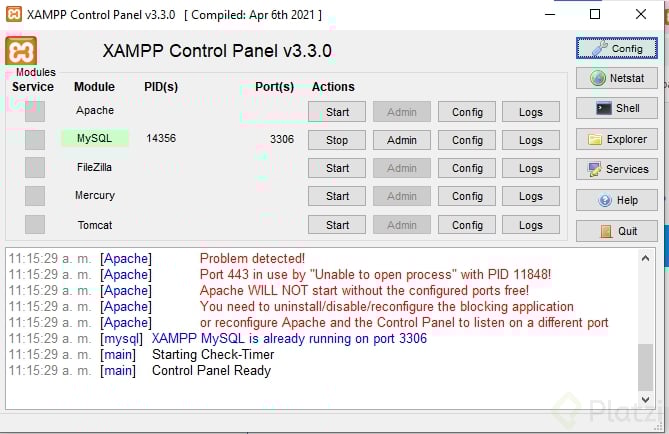Click the log scrollbar down arrow

[x=646, y=400]
